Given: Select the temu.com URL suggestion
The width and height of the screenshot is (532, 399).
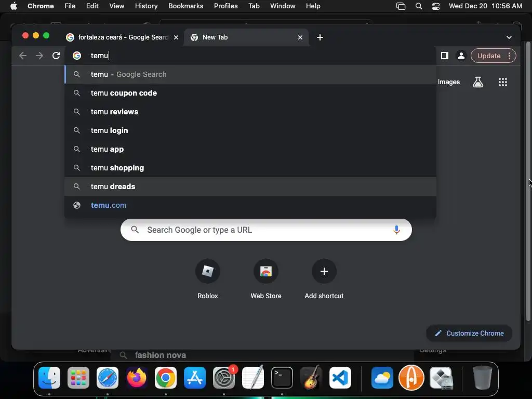Looking at the screenshot, I should [x=250, y=205].
